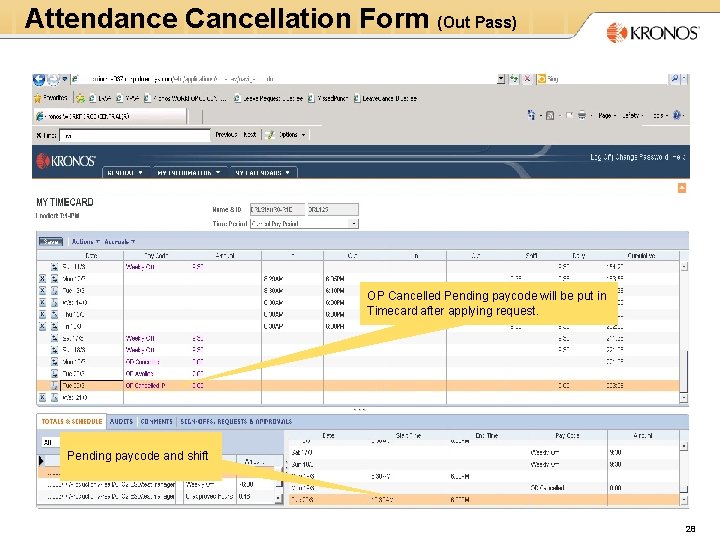Image resolution: width=720 pixels, height=540 pixels.
Task: Click the insert-row icon on the Thu row
Action: (x=54, y=315)
